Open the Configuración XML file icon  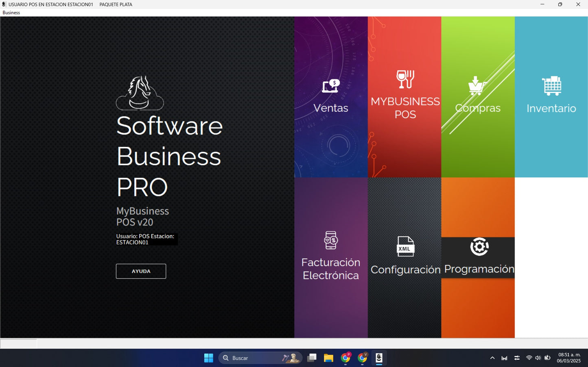[405, 246]
